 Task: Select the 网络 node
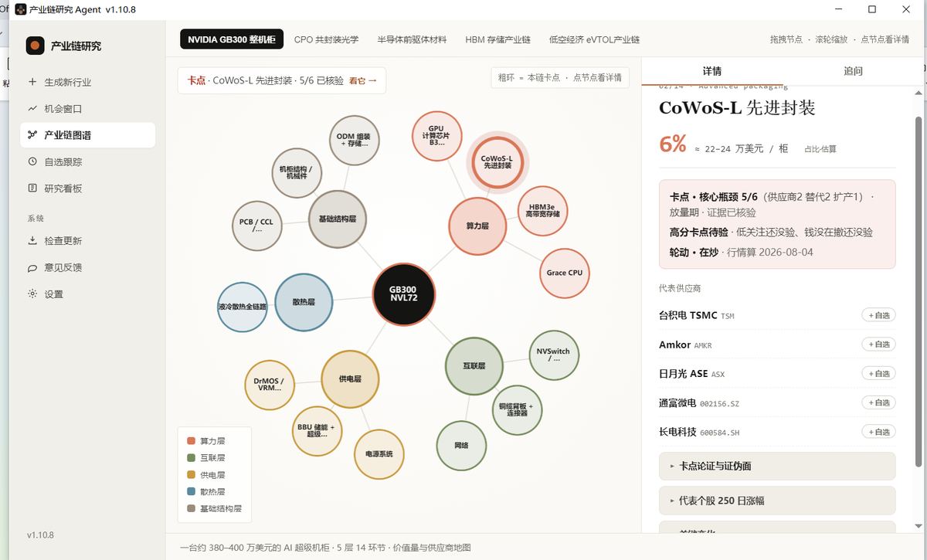(x=461, y=446)
